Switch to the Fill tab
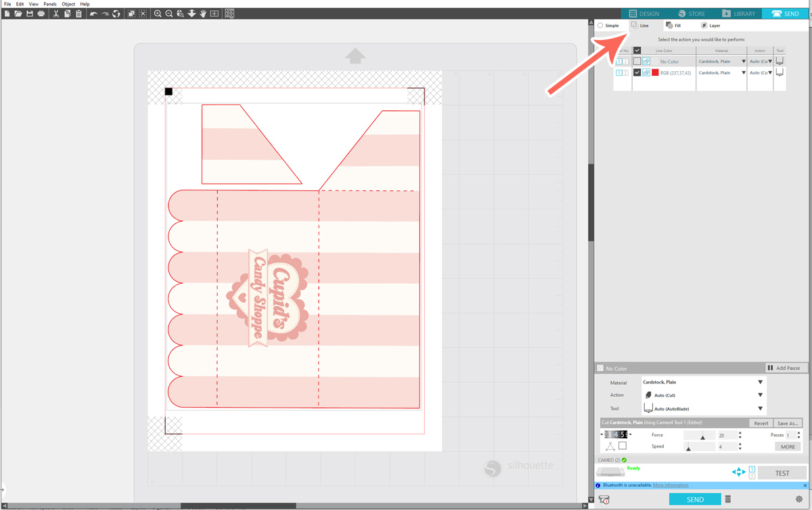This screenshot has width=812, height=510. point(673,25)
